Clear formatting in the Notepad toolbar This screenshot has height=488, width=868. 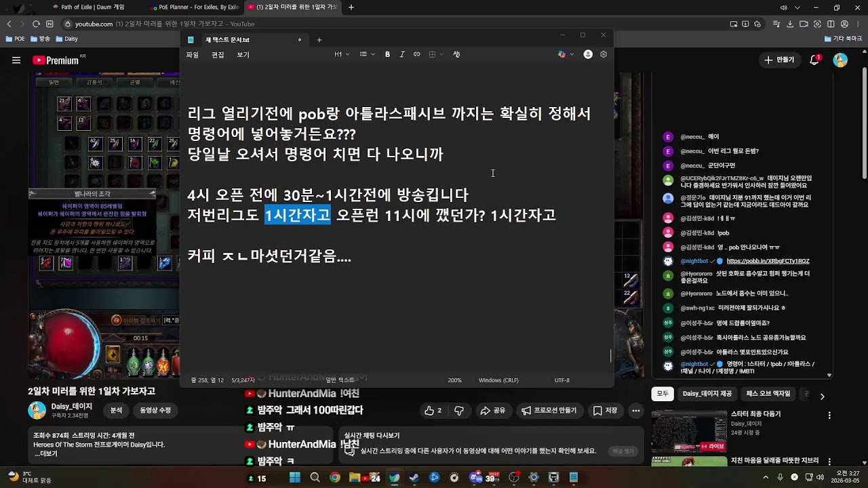(456, 54)
